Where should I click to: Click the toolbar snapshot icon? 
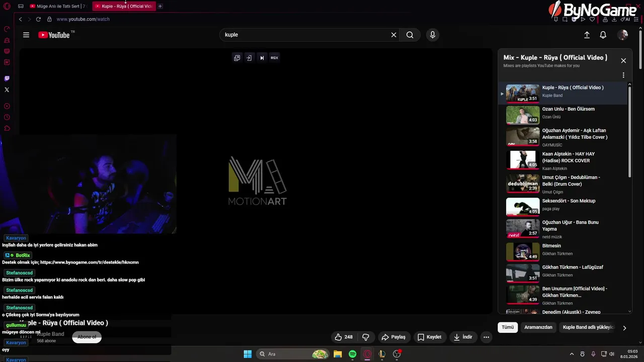(x=565, y=19)
